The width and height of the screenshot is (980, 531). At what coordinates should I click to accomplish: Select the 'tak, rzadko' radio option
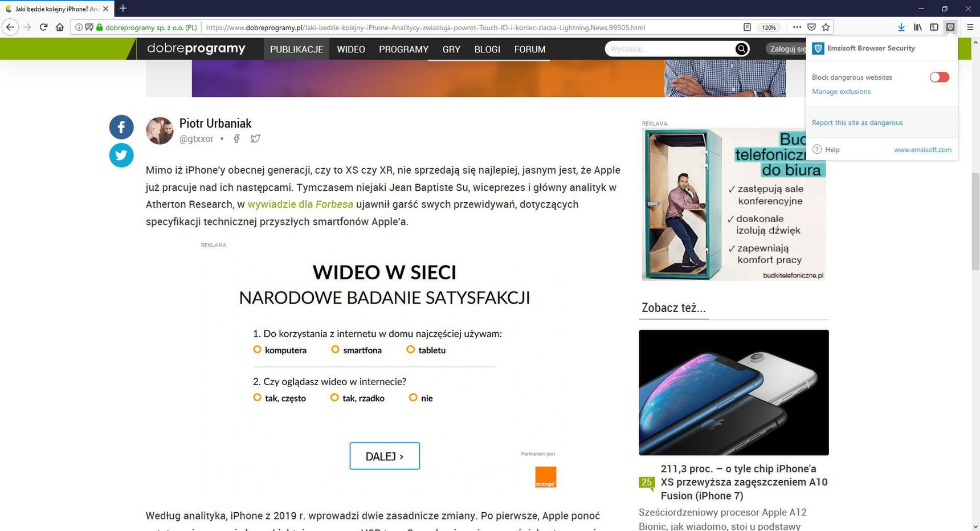pos(334,397)
